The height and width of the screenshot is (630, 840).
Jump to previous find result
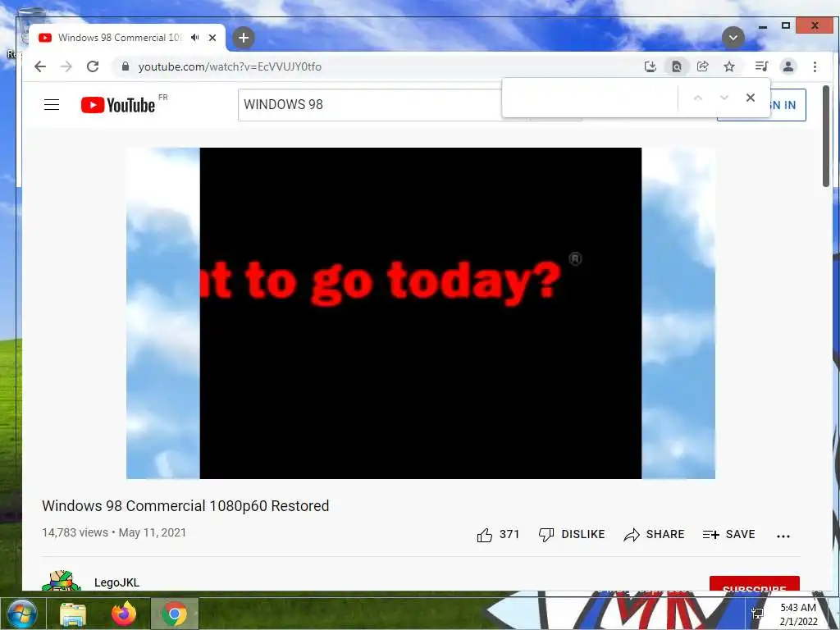(697, 98)
